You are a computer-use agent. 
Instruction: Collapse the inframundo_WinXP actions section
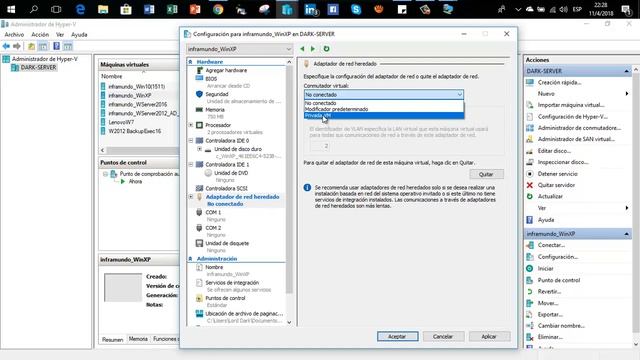point(626,234)
